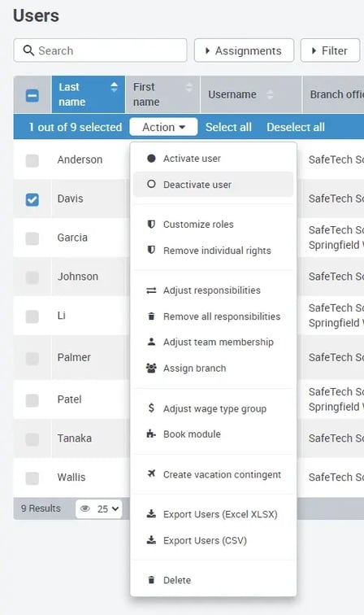This screenshot has width=364, height=615.
Task: Click the Last name column header
Action: click(89, 94)
